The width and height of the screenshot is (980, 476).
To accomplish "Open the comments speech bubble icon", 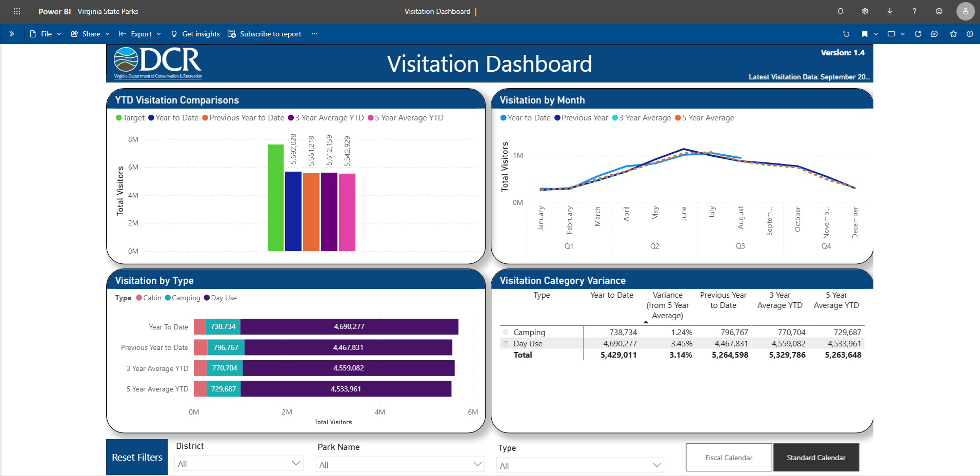I will click(x=934, y=34).
